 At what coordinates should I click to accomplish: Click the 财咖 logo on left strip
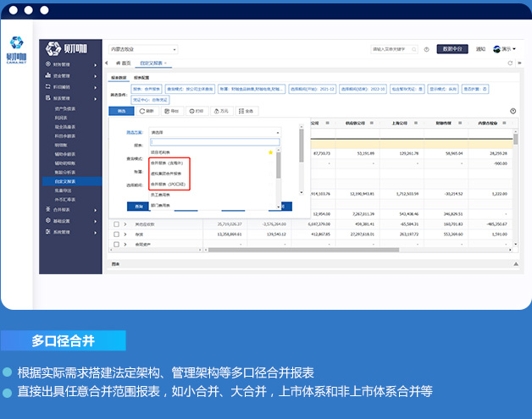pyautogui.click(x=16, y=49)
